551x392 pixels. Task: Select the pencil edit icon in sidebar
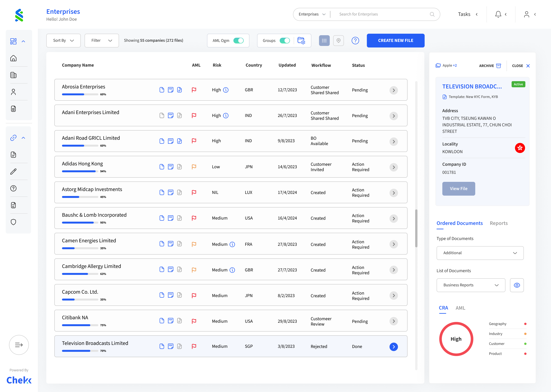click(x=14, y=172)
